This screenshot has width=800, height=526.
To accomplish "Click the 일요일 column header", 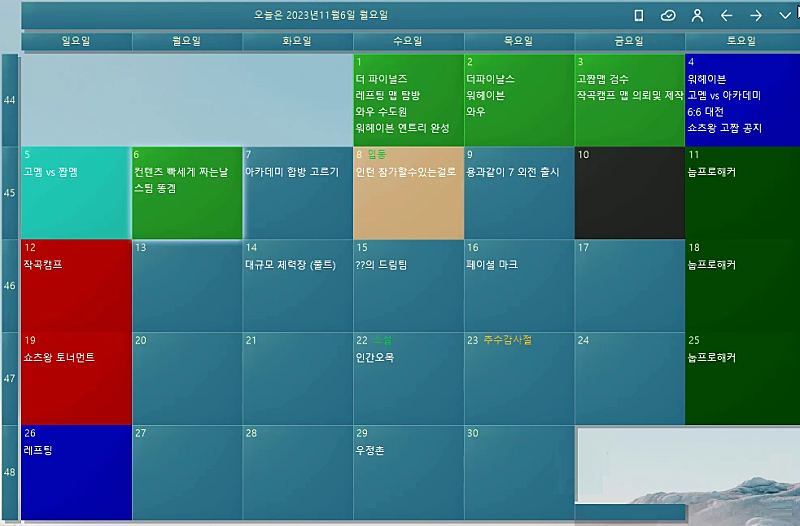I will coord(77,41).
